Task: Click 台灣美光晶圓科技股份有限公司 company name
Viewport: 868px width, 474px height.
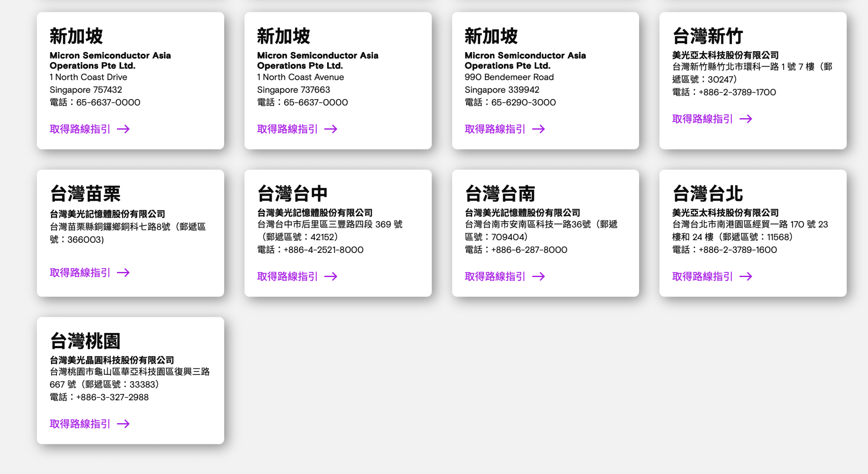Action: pos(112,360)
